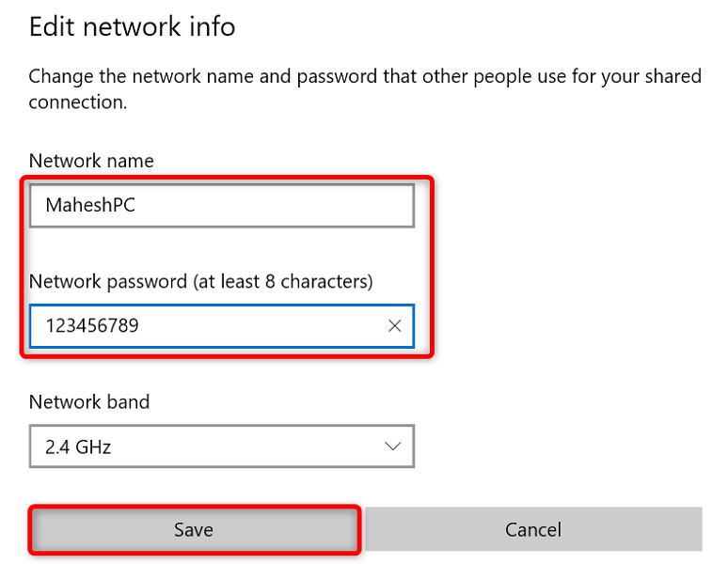
Task: Click the MaheshPC text in name field
Action: (90, 205)
